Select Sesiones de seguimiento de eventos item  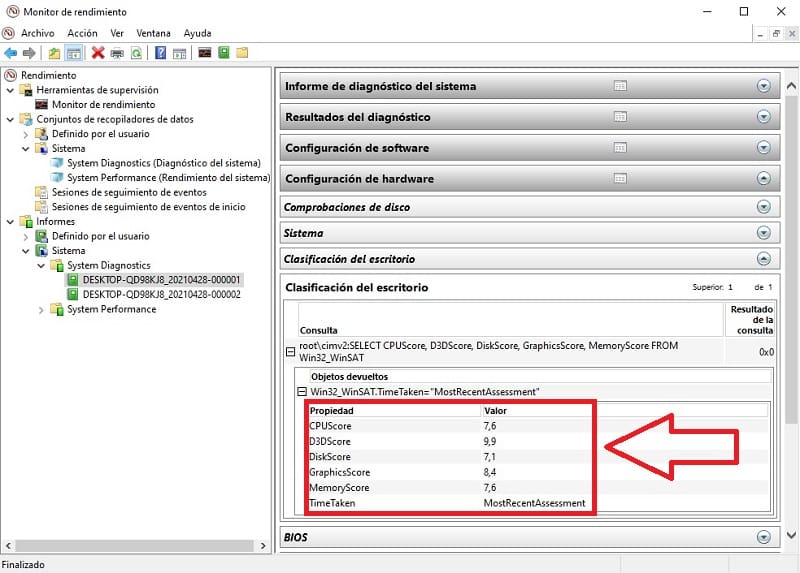(x=129, y=192)
